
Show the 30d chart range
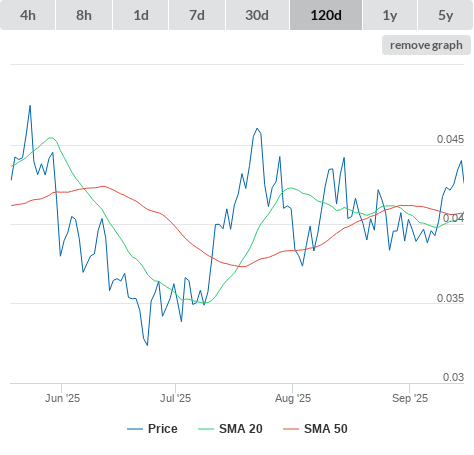tap(257, 15)
